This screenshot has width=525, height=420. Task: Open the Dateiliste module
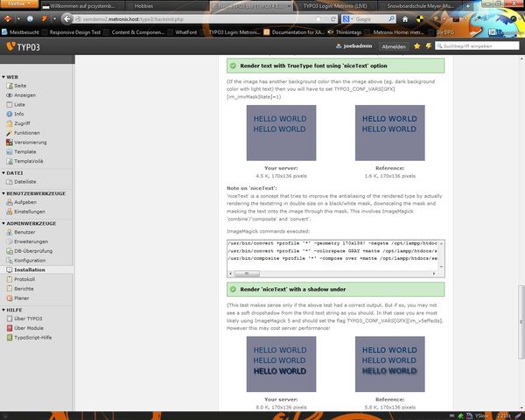21,181
